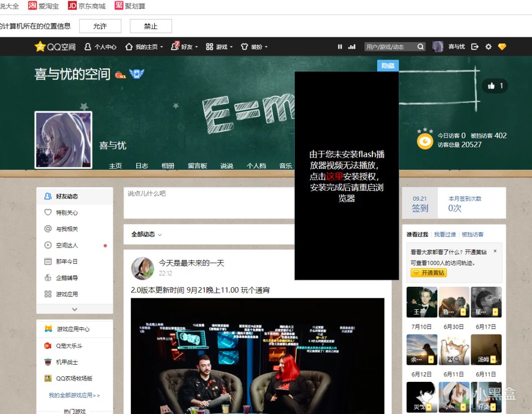Viewport: 532px width, 414px height.
Task: Click the orange tomato badge near the title
Action: [x=120, y=74]
